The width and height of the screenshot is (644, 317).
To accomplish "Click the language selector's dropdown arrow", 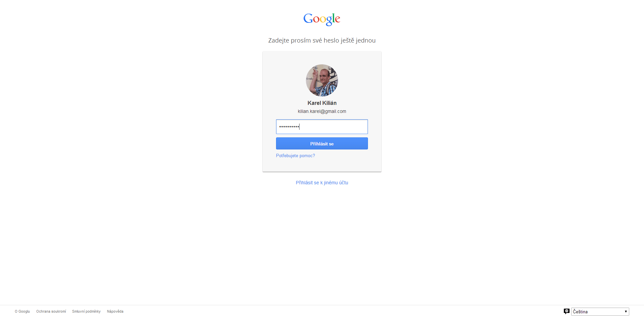I will (x=626, y=312).
